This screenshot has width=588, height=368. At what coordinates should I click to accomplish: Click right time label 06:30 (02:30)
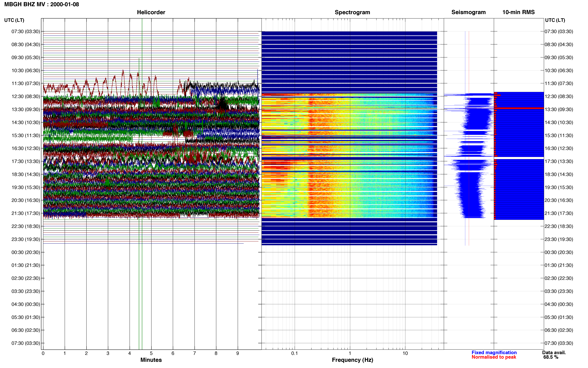(x=559, y=330)
